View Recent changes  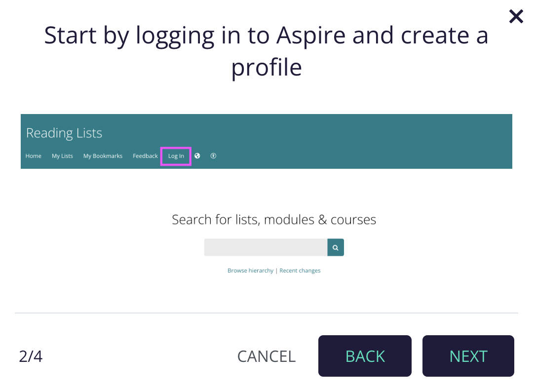[300, 270]
